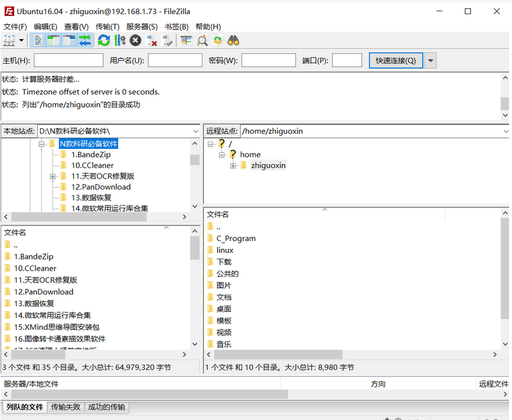Viewport: 512px width, 420px height.
Task: Cancel the current operation
Action: point(135,41)
